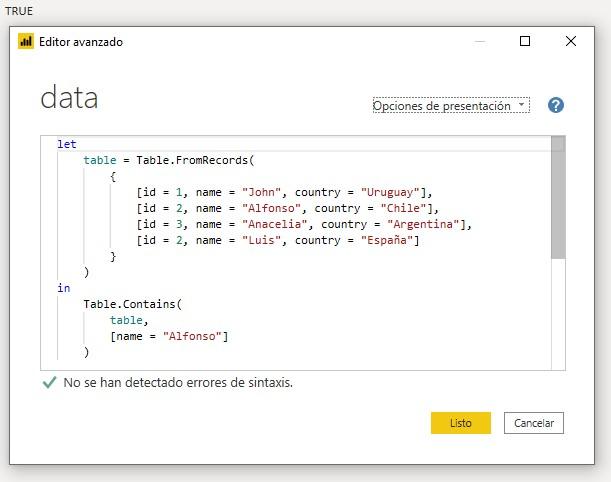This screenshot has width=611, height=482.
Task: Place cursor in the "Uruguay" record line
Action: click(284, 192)
